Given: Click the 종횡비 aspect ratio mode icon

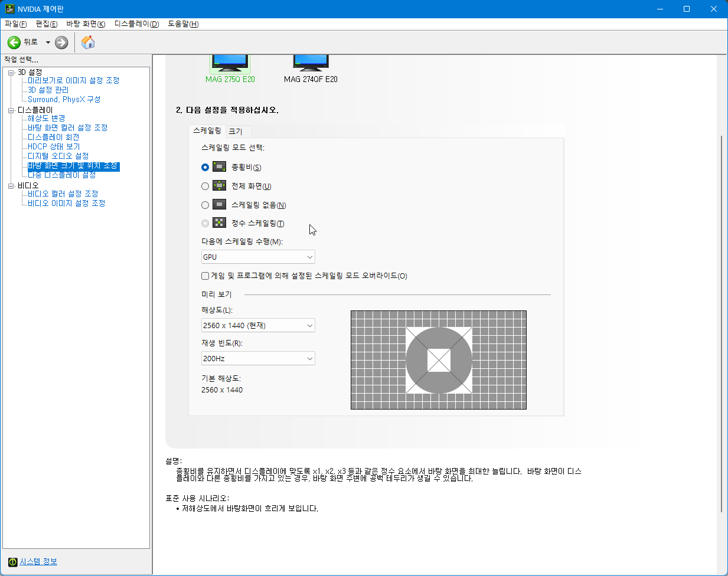Looking at the screenshot, I should pyautogui.click(x=219, y=167).
